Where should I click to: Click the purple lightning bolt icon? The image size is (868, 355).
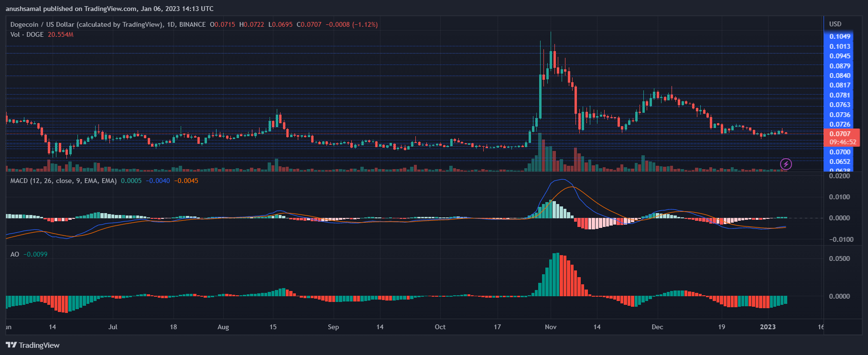point(786,164)
